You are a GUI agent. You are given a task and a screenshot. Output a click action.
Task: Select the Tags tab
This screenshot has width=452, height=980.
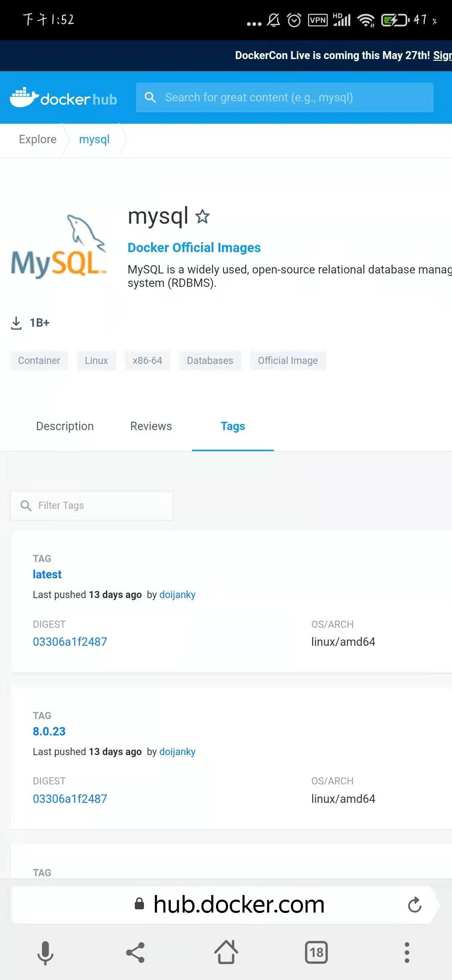click(x=233, y=426)
